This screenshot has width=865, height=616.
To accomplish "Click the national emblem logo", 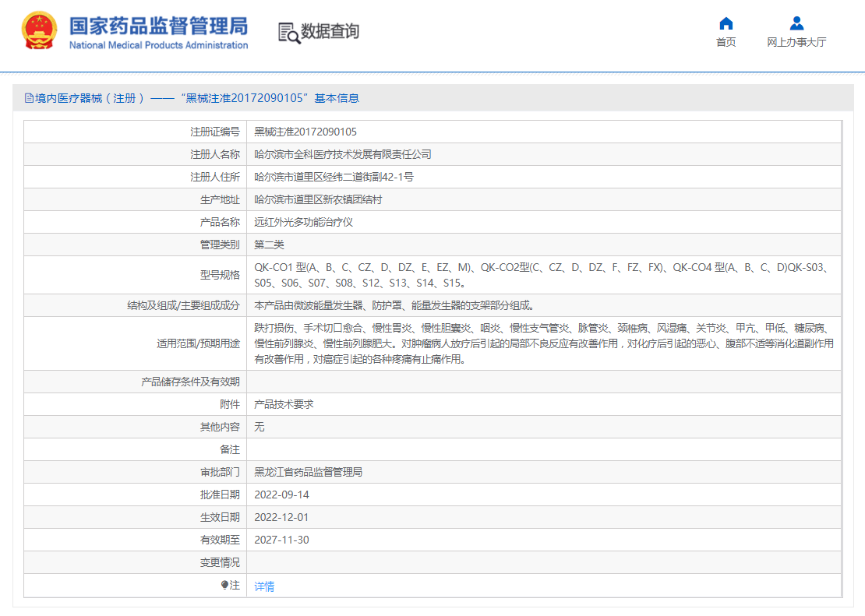I will point(39,31).
